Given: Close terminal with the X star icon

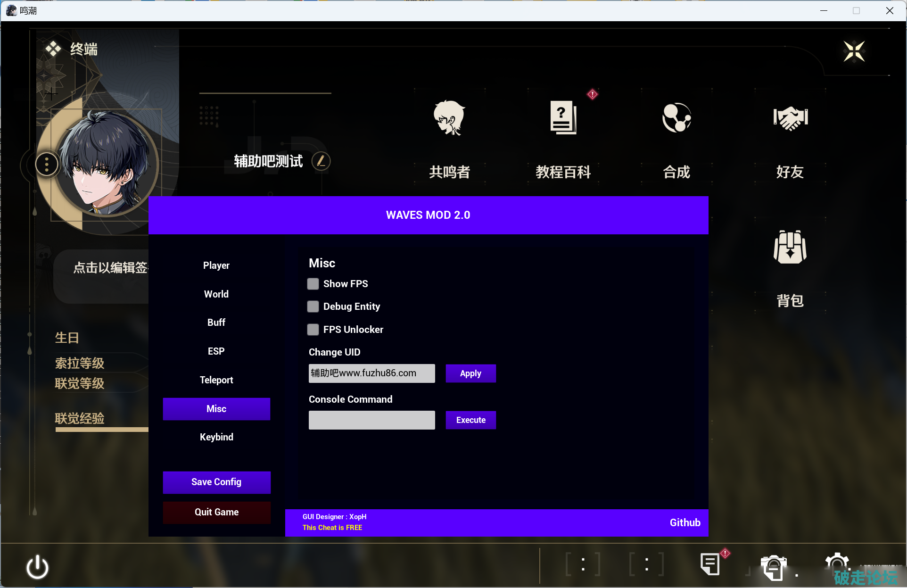Looking at the screenshot, I should (x=854, y=51).
